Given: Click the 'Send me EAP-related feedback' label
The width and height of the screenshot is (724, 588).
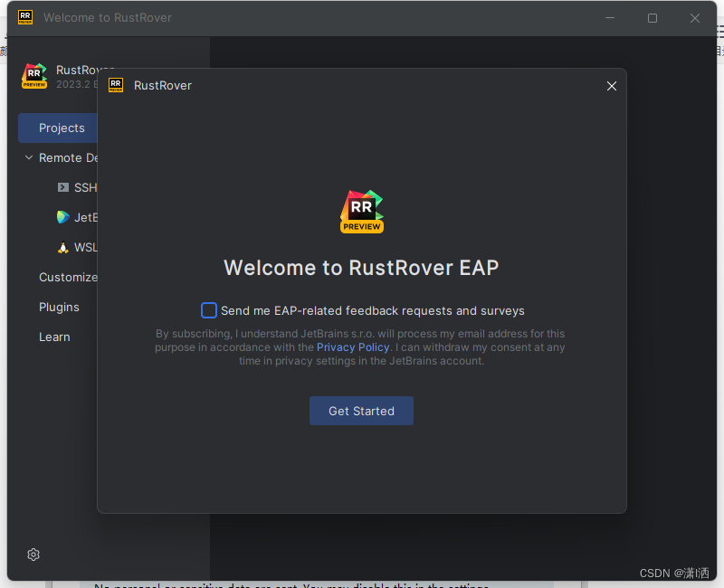Looking at the screenshot, I should [x=373, y=310].
